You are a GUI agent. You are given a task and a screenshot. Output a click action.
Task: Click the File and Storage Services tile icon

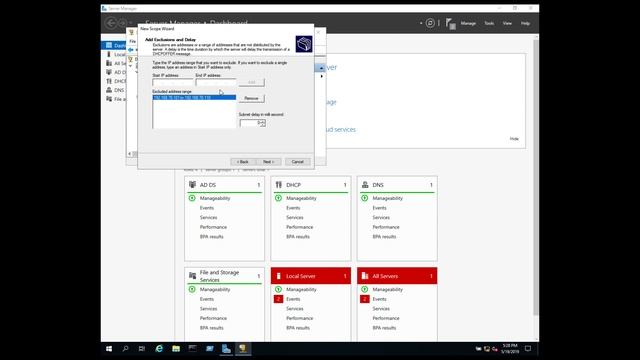coord(192,276)
